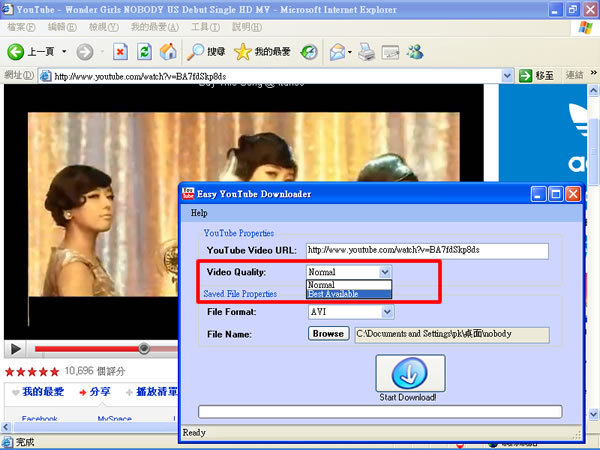Open the 說明(H) menu
The height and width of the screenshot is (450, 600).
tap(247, 27)
